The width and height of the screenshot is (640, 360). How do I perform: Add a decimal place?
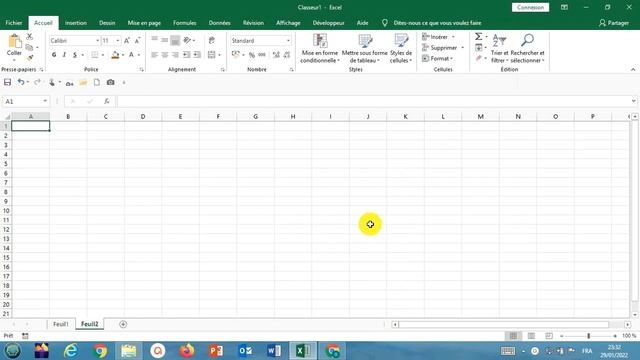(276, 55)
